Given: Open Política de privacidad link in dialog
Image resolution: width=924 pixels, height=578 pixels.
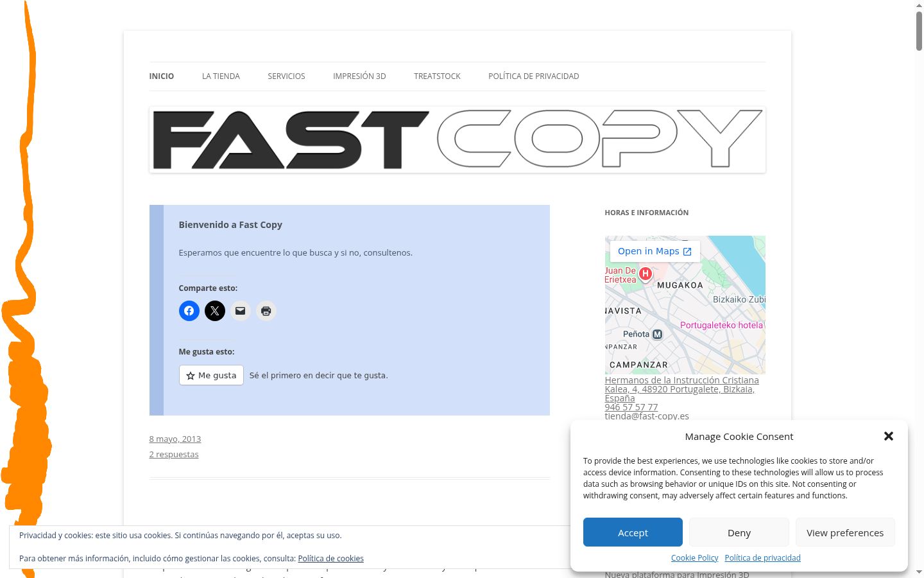Looking at the screenshot, I should pos(762,558).
